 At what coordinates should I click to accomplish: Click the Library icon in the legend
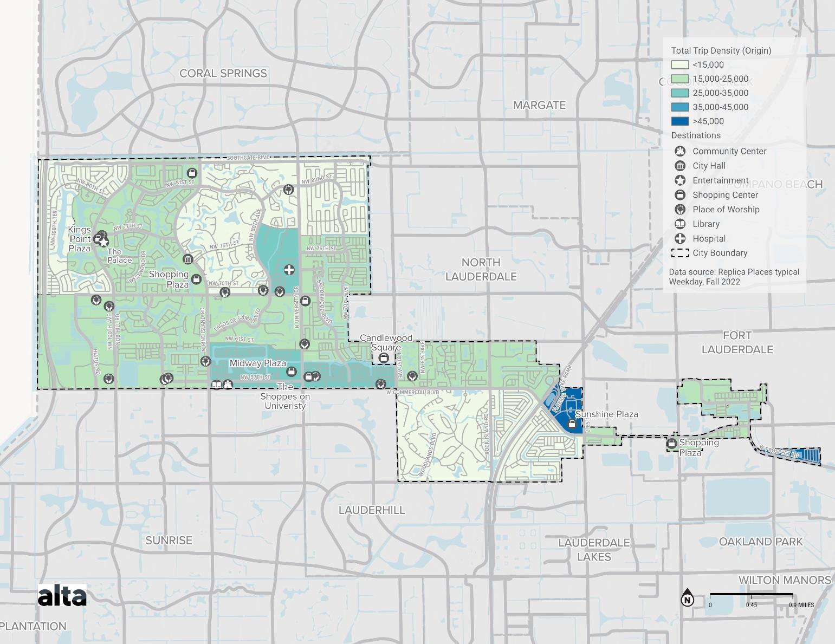680,224
